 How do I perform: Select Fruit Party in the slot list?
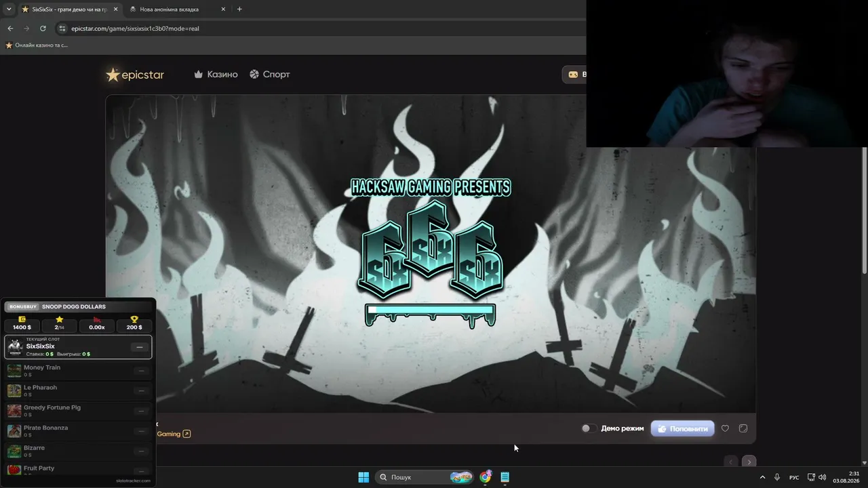pos(78,469)
